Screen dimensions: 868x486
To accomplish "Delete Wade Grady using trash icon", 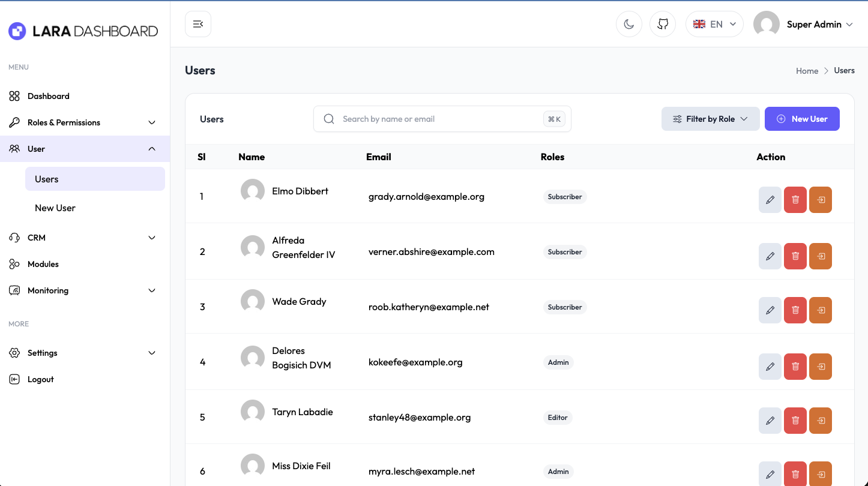I will click(795, 310).
